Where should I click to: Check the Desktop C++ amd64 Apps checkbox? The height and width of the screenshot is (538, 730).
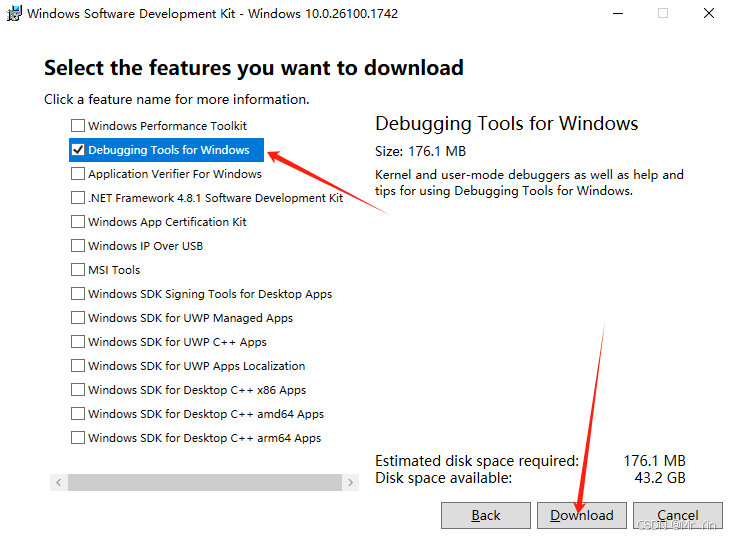pos(78,413)
